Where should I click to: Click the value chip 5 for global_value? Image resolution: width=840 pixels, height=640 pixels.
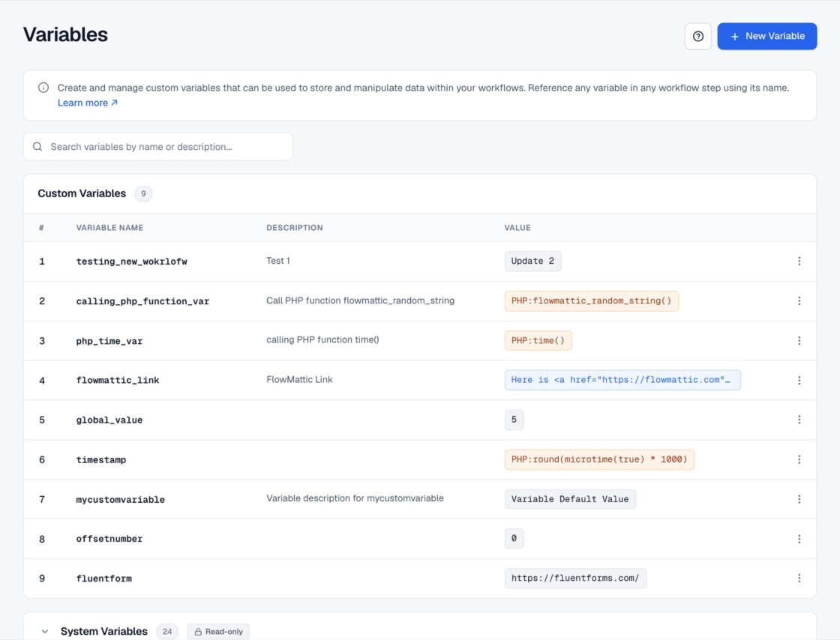[x=514, y=420]
